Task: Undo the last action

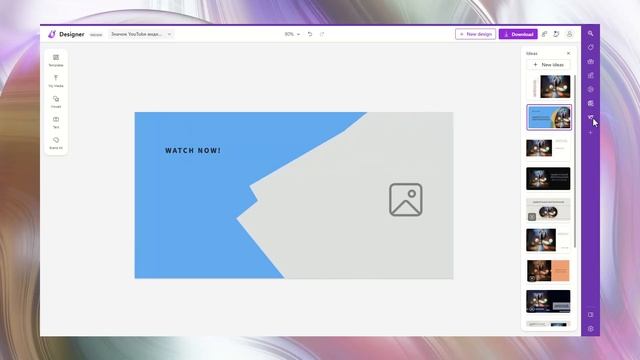Action: coord(310,34)
